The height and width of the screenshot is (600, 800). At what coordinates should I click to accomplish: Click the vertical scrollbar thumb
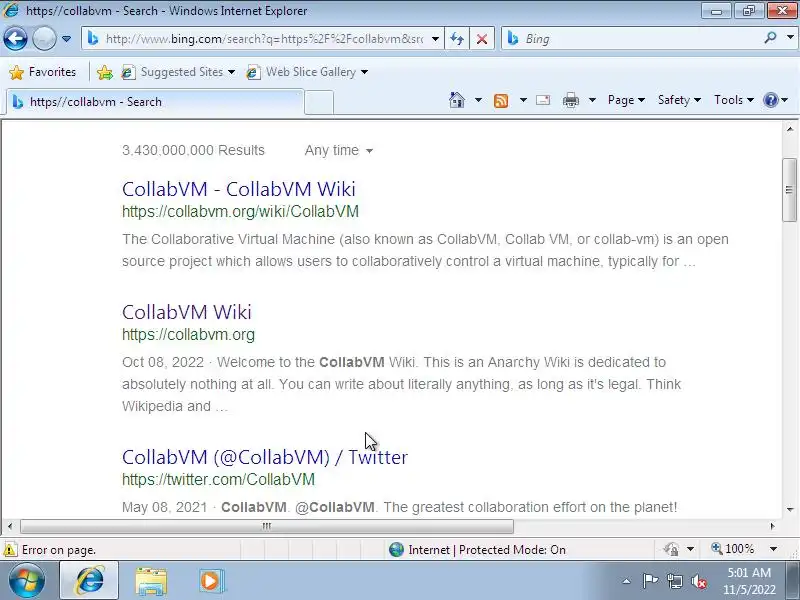click(789, 190)
